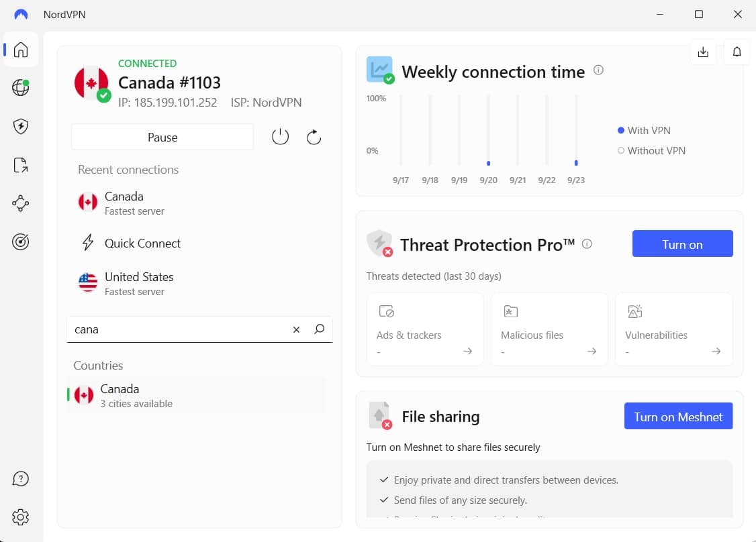The image size is (756, 542).
Task: Click the download updates icon
Action: tap(703, 52)
